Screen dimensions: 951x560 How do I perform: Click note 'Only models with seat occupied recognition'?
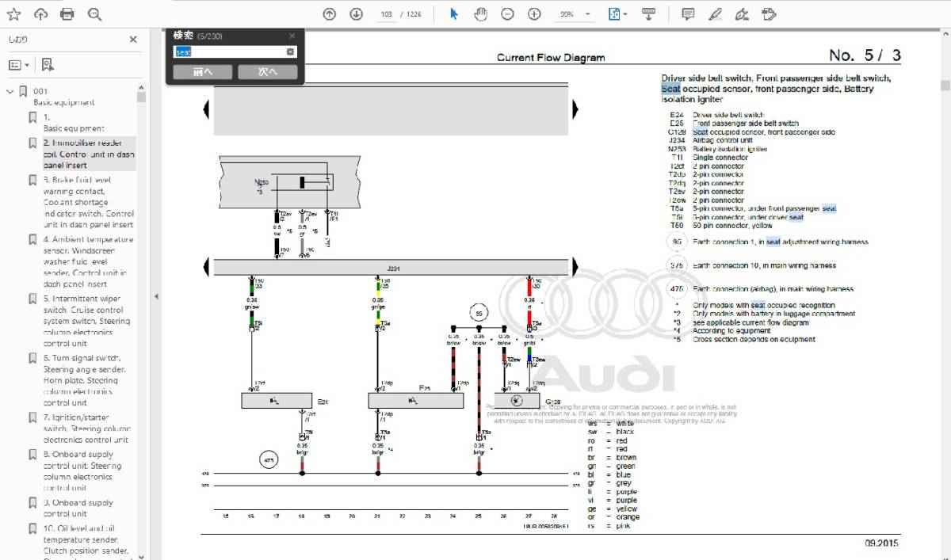(763, 305)
